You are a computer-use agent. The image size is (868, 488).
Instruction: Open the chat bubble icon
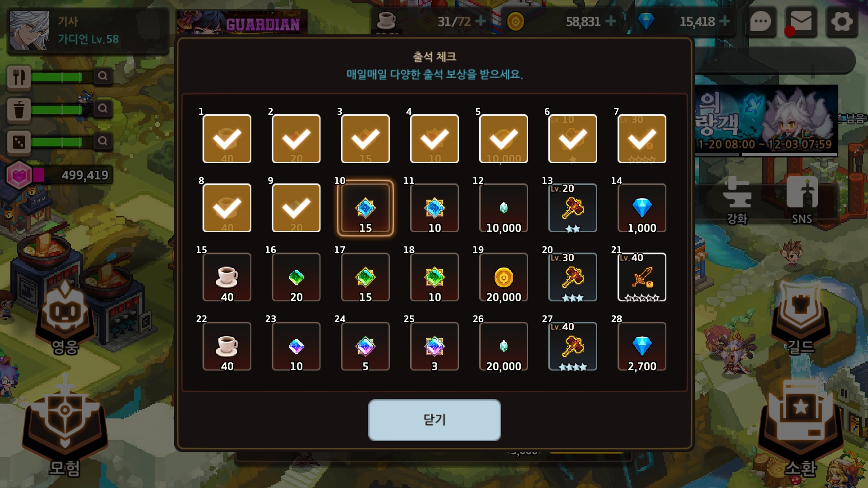coord(760,21)
